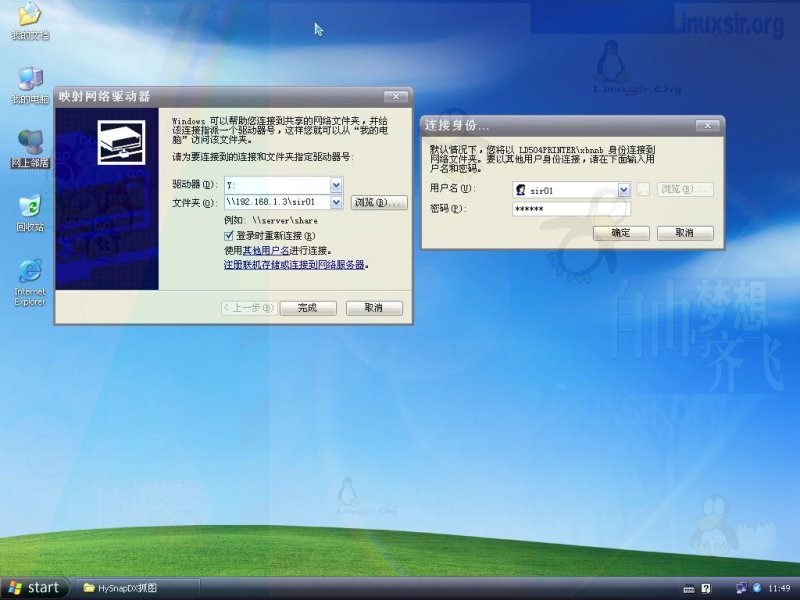Select the Internet Explorer desktop icon
The image size is (800, 600).
click(x=30, y=282)
